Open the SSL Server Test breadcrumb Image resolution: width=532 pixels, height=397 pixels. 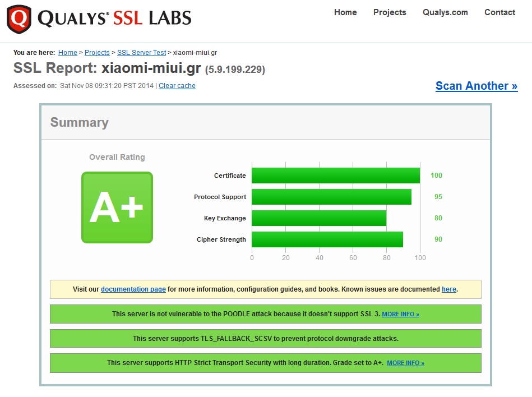[141, 53]
